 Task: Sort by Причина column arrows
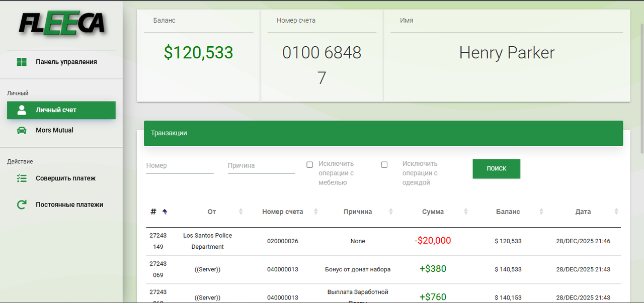390,212
